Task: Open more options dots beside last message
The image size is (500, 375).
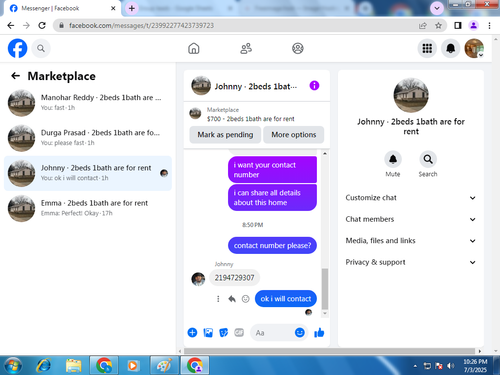Action: (x=218, y=299)
